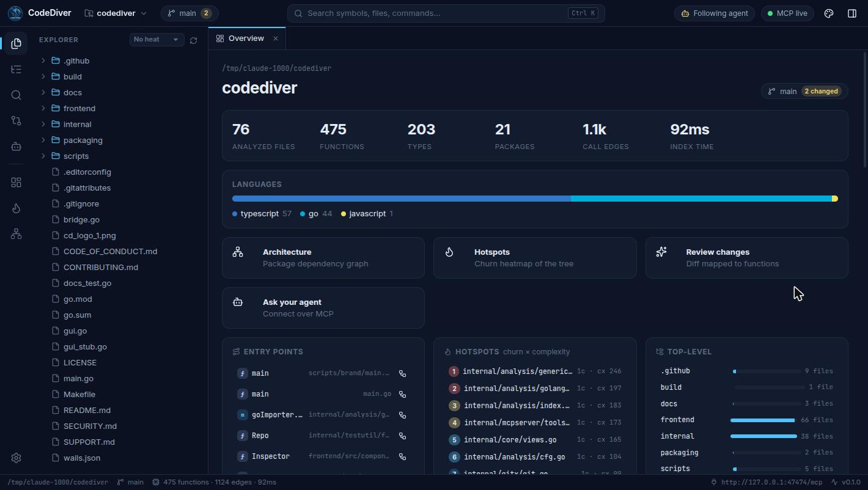Open the Hotspots churn heatmap card
868x490 pixels.
(535, 258)
